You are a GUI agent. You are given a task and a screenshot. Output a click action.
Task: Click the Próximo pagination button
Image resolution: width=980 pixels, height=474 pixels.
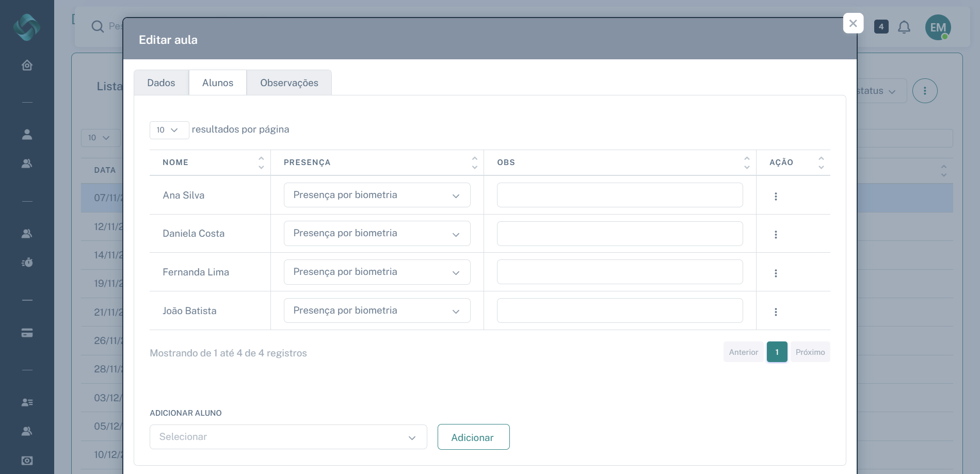(810, 352)
